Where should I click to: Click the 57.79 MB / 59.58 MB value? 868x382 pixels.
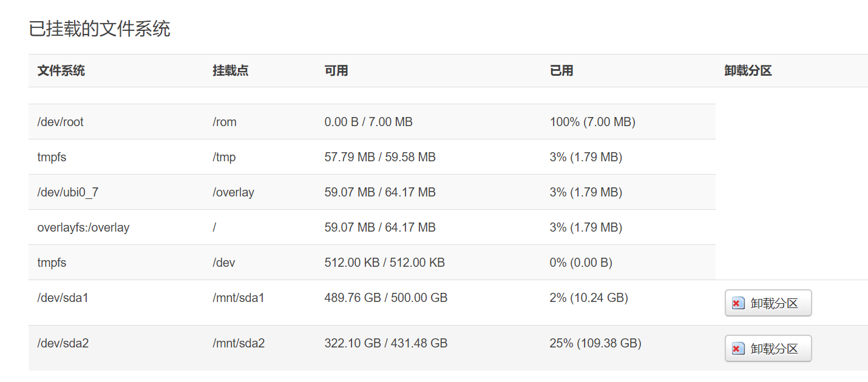point(380,157)
